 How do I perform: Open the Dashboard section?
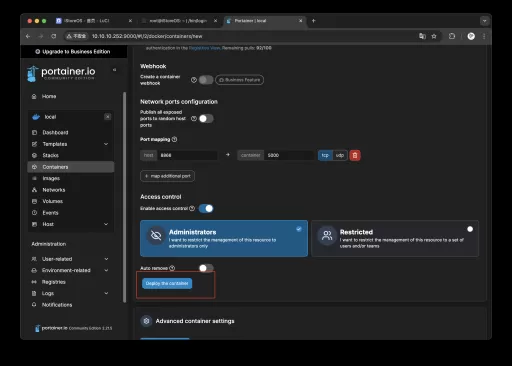[x=55, y=132]
